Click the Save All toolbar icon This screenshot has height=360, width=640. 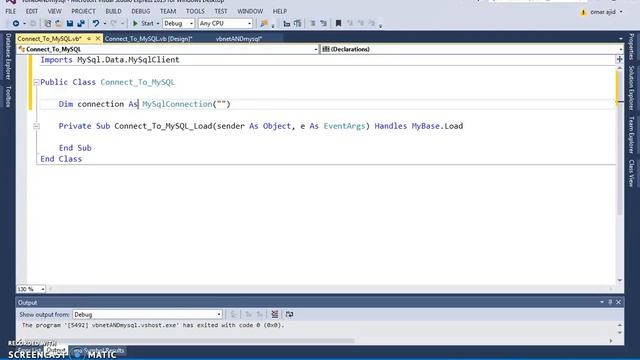pyautogui.click(x=81, y=24)
